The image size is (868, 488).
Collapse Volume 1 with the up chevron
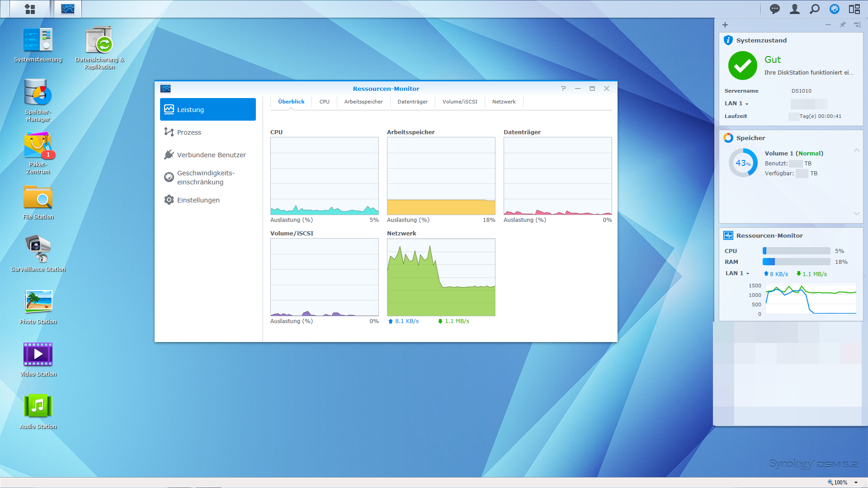tap(856, 150)
